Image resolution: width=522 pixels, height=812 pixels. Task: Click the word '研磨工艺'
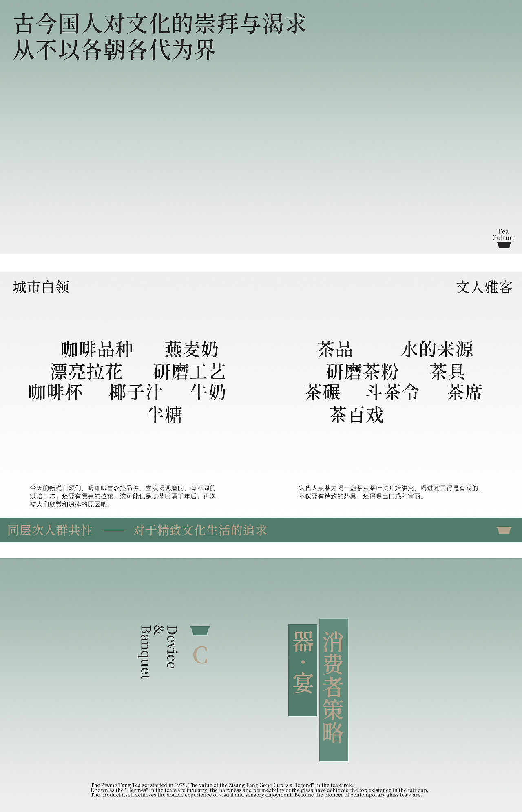[x=189, y=372]
